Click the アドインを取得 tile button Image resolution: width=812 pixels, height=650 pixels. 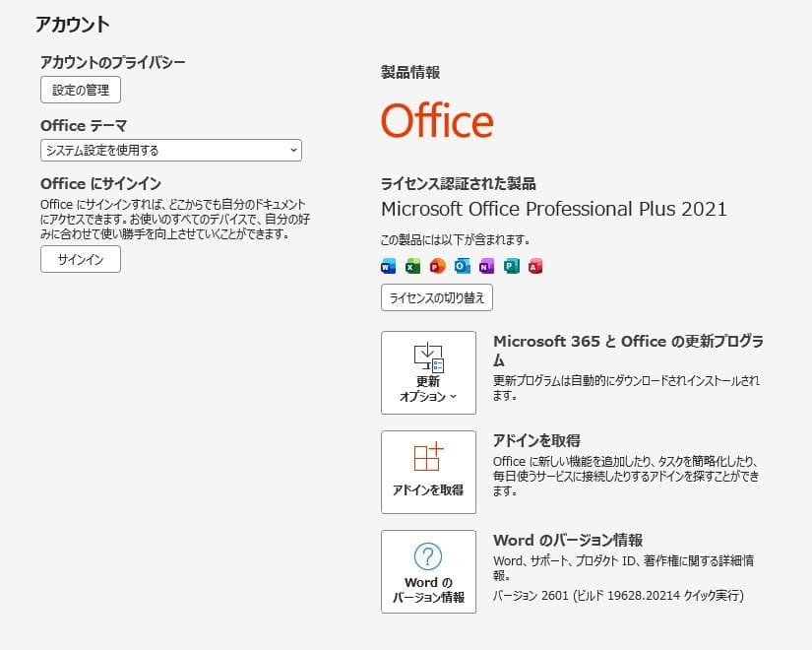(428, 472)
